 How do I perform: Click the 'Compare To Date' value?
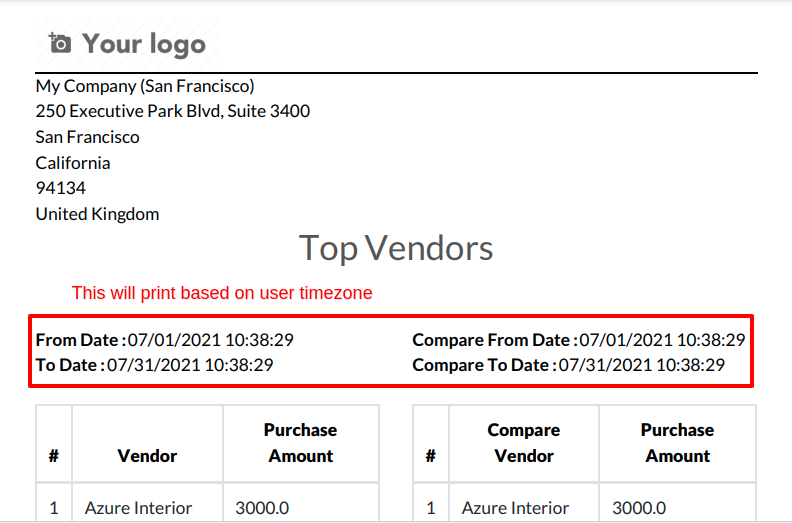tap(641, 365)
